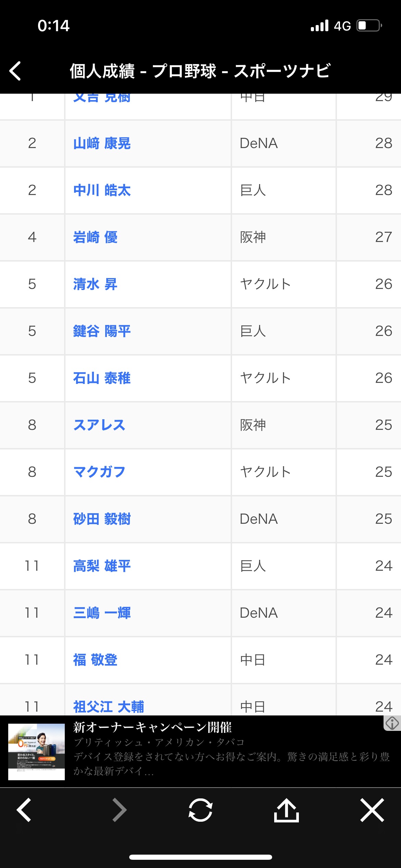Close the in-app browser with the X
401x868 pixels.
[372, 810]
